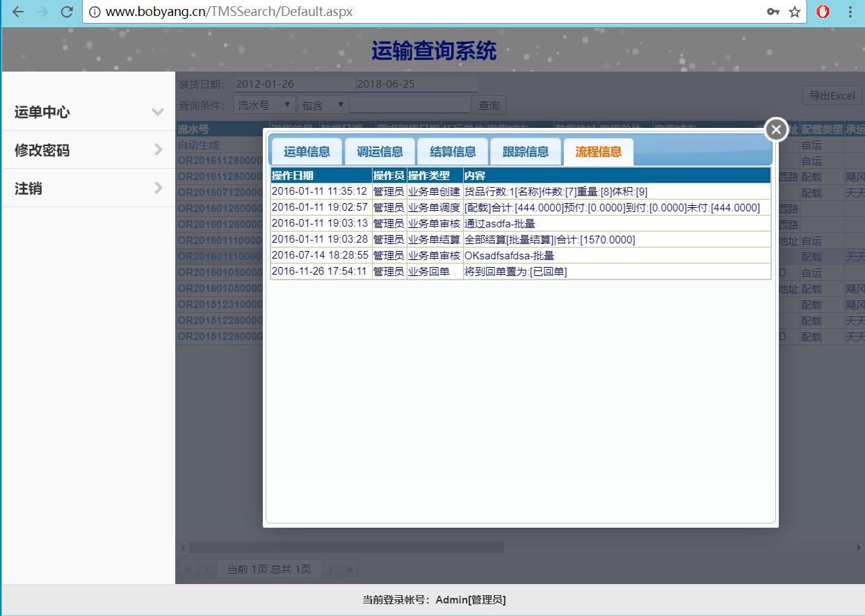
Task: Click the 查询 search button
Action: coord(489,105)
